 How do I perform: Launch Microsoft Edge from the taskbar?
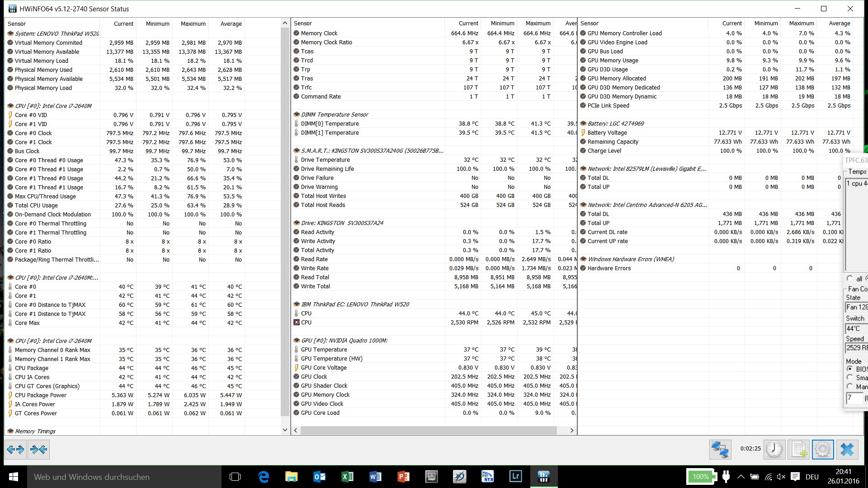click(x=263, y=477)
